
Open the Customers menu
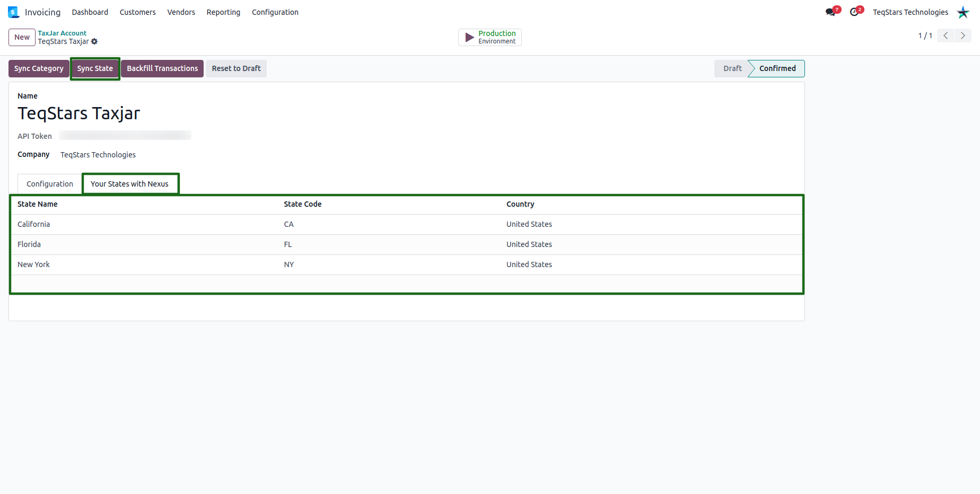138,12
